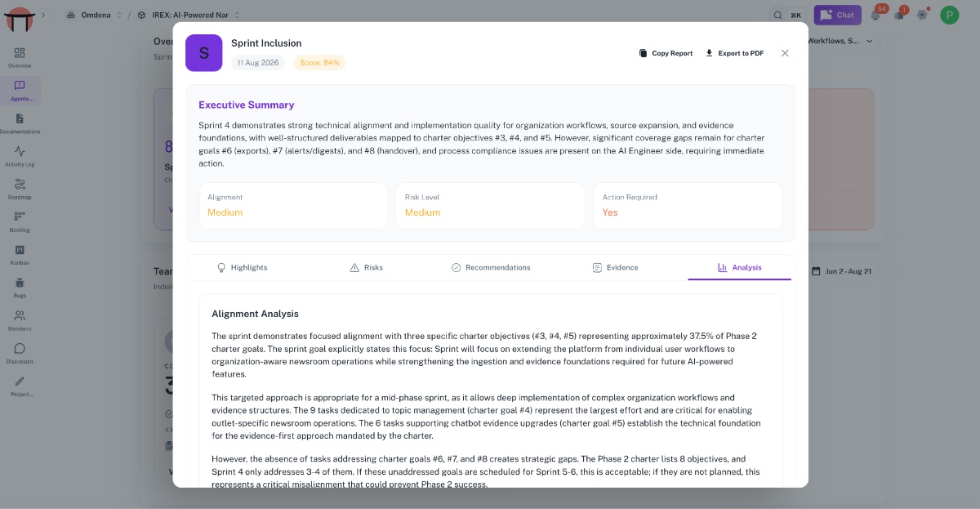Open the Documentations sidebar icon
Image resolution: width=980 pixels, height=509 pixels.
[20, 123]
